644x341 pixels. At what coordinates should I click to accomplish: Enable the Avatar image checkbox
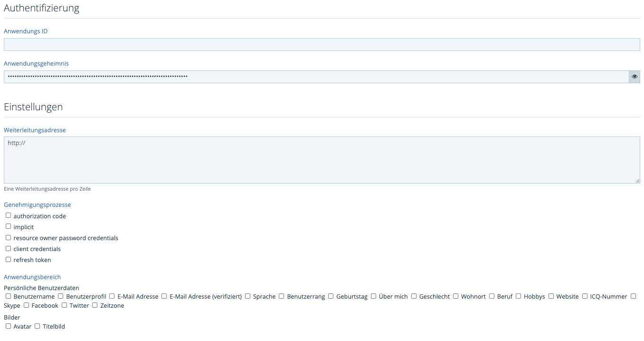click(8, 326)
